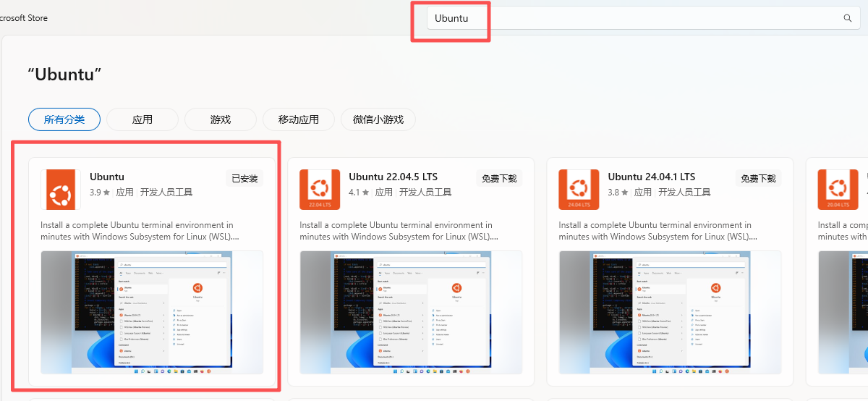
Task: Click the "Ubuntu" search results heading
Action: tap(64, 75)
